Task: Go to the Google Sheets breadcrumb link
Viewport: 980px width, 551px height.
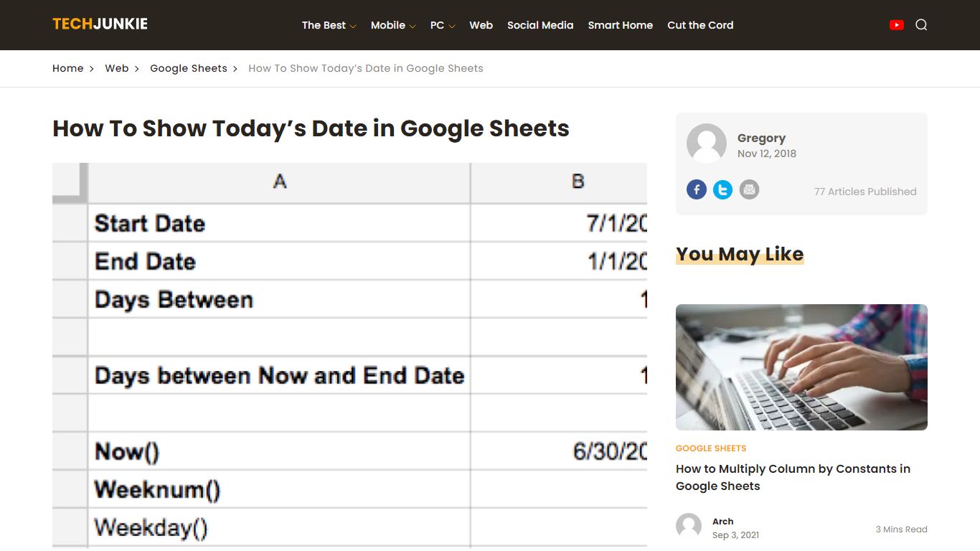Action: pyautogui.click(x=189, y=68)
